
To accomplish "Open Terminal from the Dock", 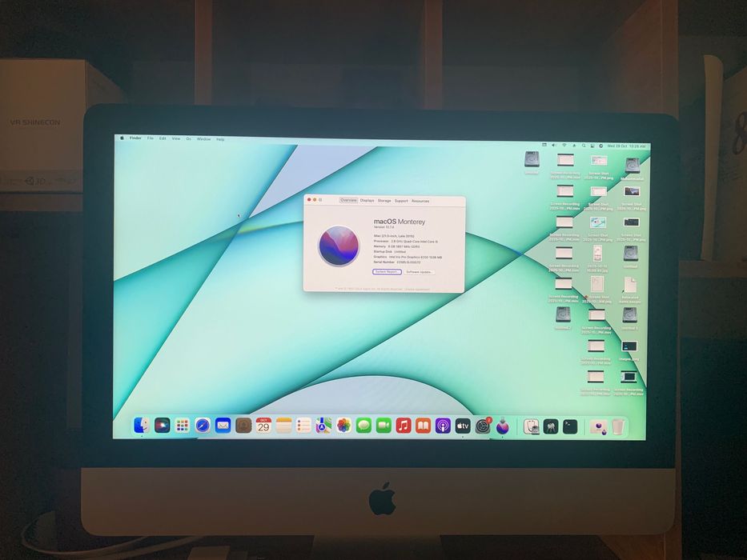I will pyautogui.click(x=570, y=426).
